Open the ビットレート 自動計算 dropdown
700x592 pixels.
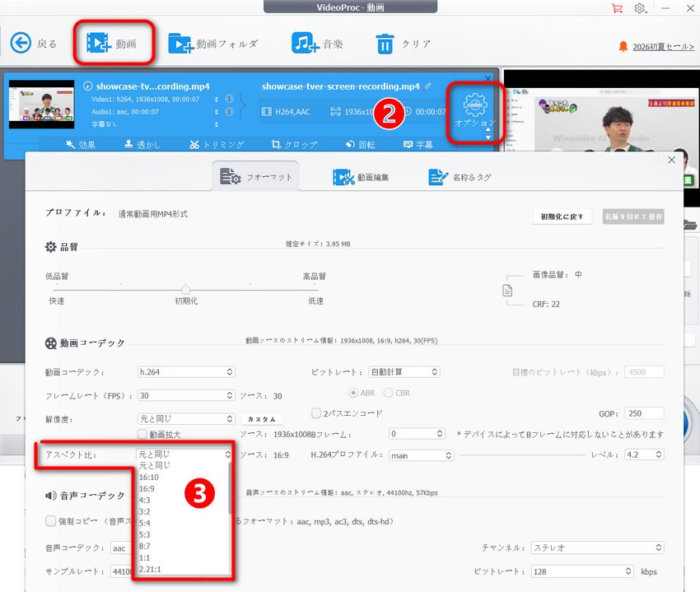point(404,372)
